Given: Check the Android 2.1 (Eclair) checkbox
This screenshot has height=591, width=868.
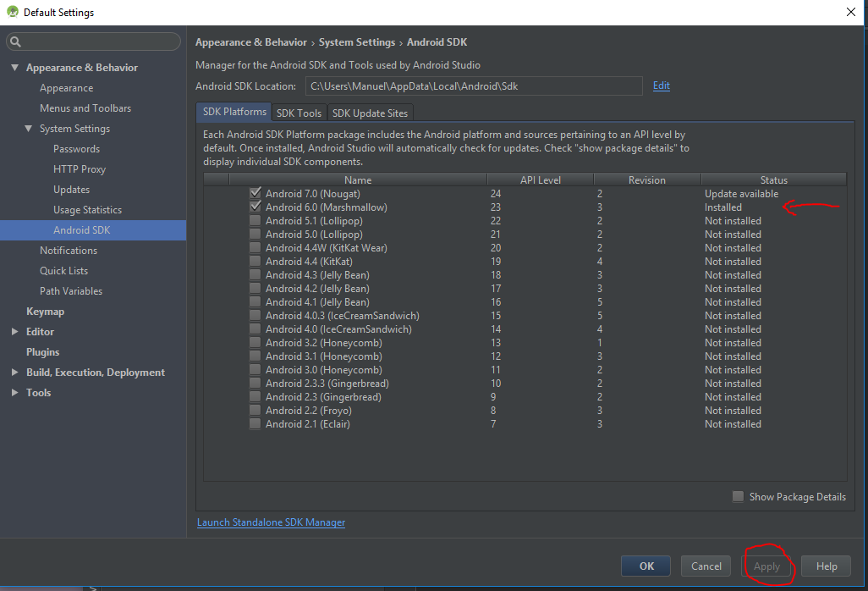Looking at the screenshot, I should (255, 423).
